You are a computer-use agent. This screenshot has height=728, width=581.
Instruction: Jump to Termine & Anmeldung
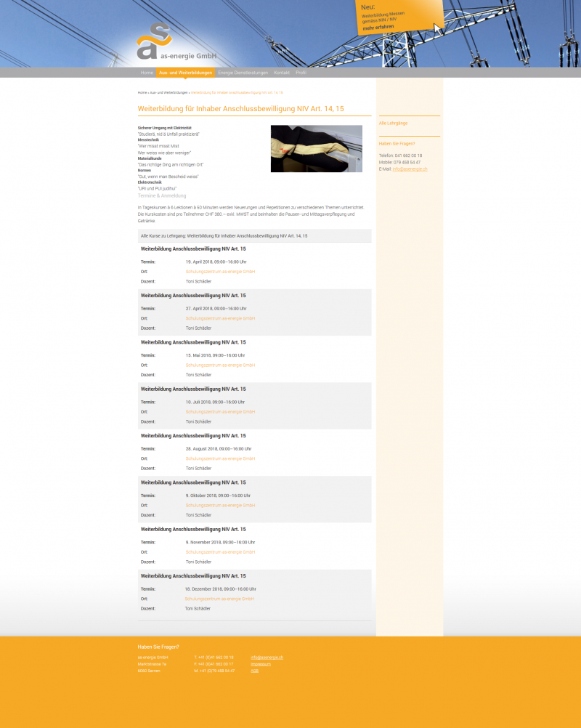(x=162, y=195)
